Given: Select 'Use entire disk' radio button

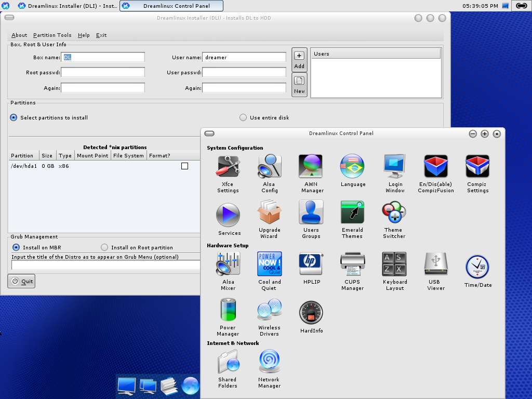Looking at the screenshot, I should pyautogui.click(x=243, y=117).
